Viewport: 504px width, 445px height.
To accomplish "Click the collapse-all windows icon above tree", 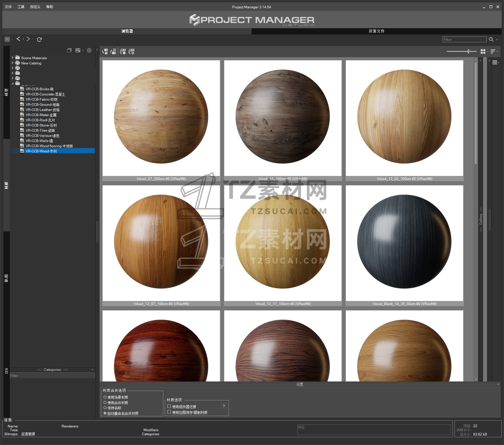I will click(69, 50).
